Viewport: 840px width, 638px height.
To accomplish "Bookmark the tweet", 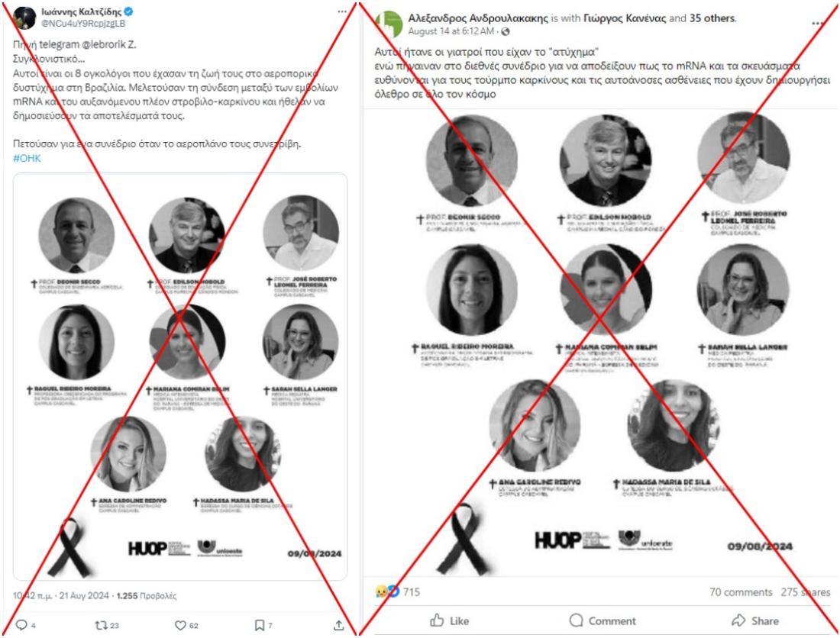I will [260, 625].
